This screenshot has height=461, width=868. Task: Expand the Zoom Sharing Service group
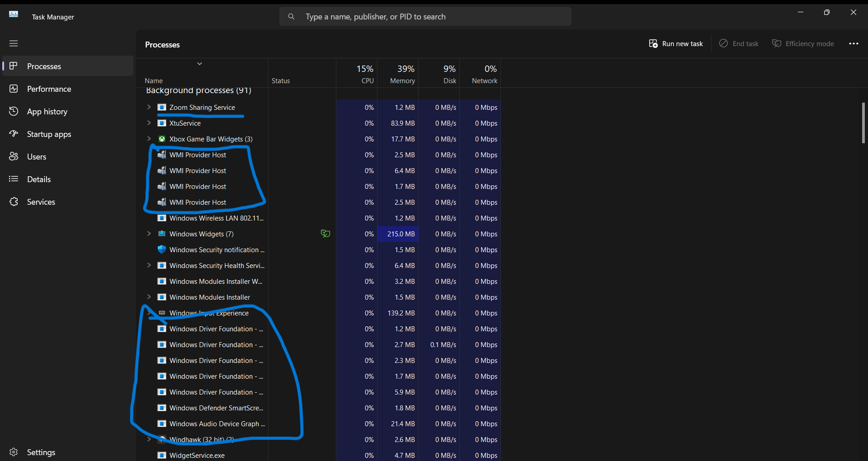tap(149, 107)
